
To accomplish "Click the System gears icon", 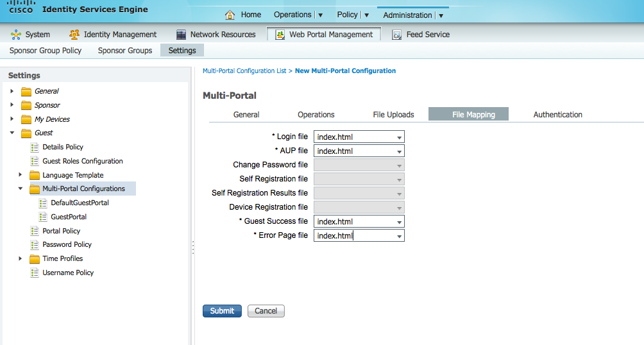I will click(16, 35).
